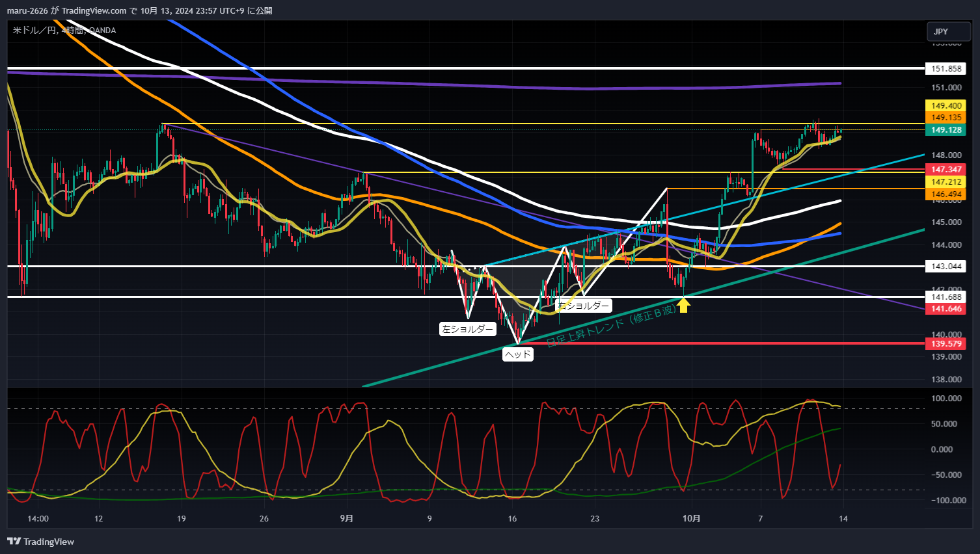Click the 144.000 price axis value
Viewport: 980px width, 554px height.
pyautogui.click(x=946, y=245)
